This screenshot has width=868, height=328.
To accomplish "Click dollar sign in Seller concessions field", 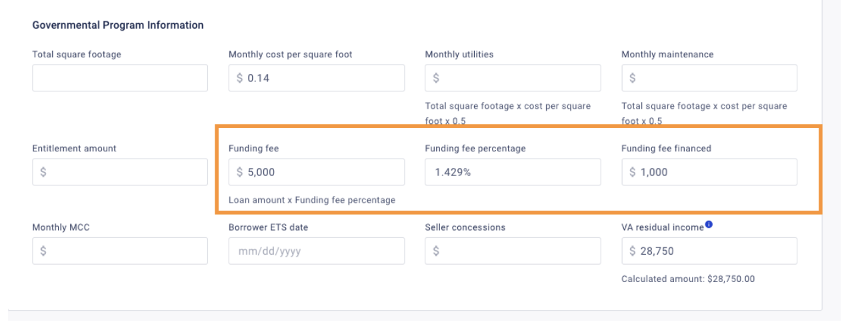I will (436, 251).
